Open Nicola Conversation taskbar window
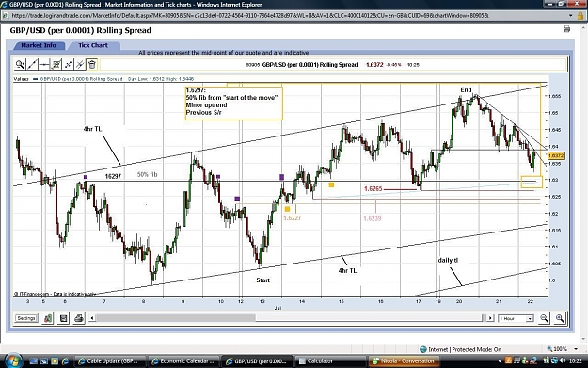This screenshot has height=368, width=588. click(x=404, y=360)
